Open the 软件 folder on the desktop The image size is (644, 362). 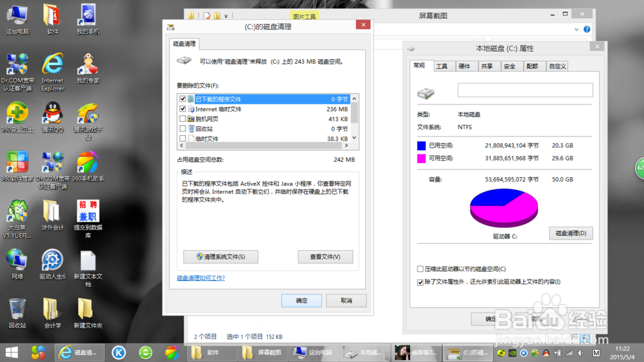point(52,19)
